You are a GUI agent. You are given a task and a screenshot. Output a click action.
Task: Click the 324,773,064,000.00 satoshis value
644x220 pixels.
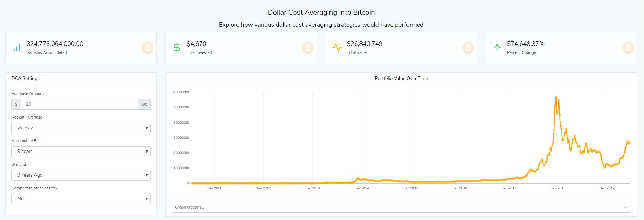(55, 44)
